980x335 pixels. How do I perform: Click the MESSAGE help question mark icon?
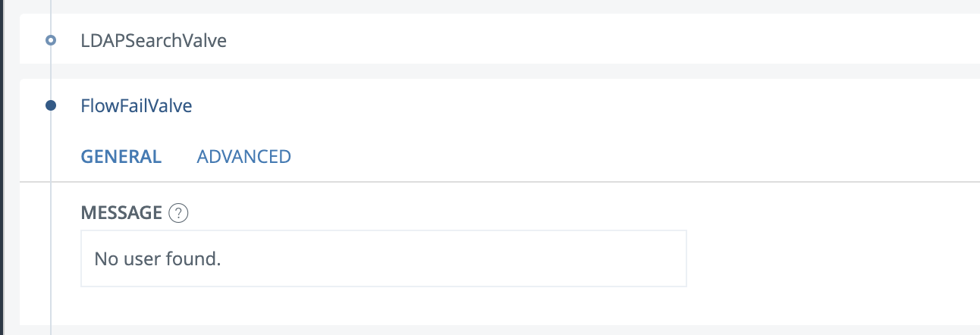[178, 213]
